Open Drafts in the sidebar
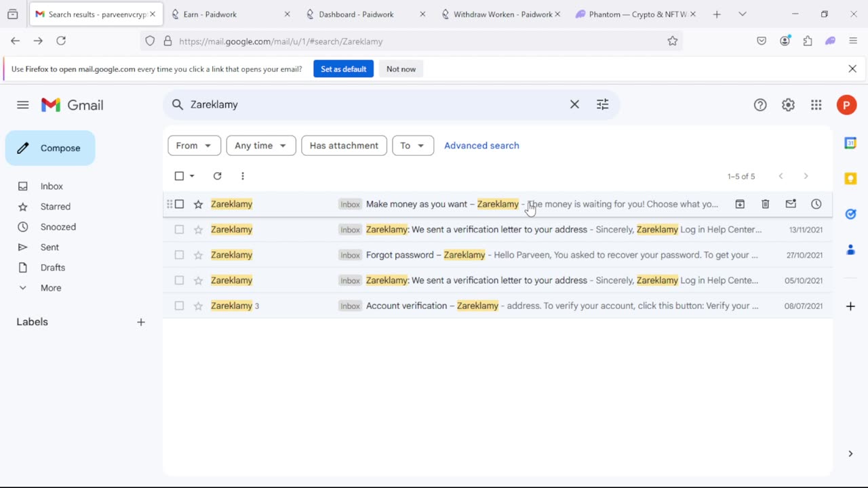868x488 pixels. 52,268
